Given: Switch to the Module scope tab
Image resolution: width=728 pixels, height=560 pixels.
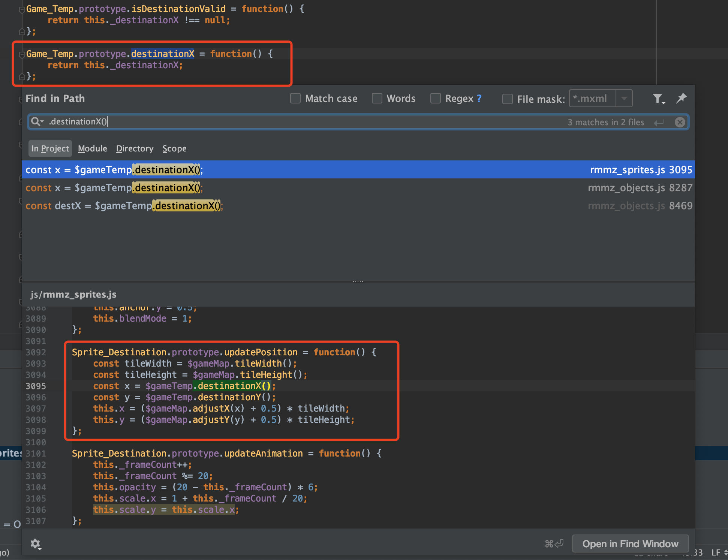Looking at the screenshot, I should (93, 148).
